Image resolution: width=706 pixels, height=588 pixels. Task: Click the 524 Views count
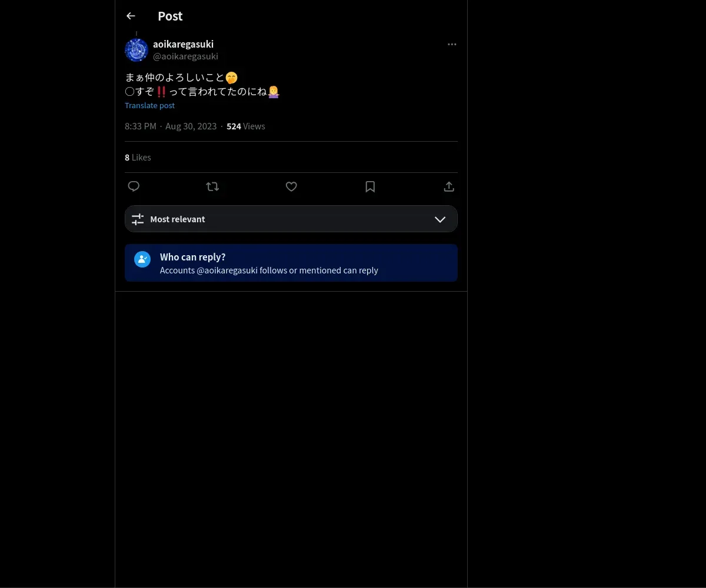point(246,126)
